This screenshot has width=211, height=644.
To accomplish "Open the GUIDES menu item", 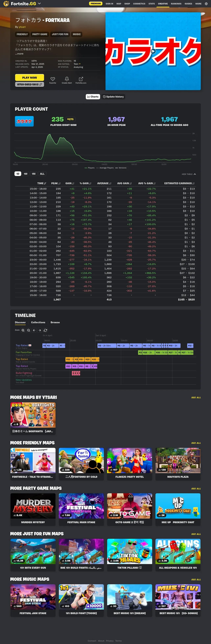I will 188,4.
